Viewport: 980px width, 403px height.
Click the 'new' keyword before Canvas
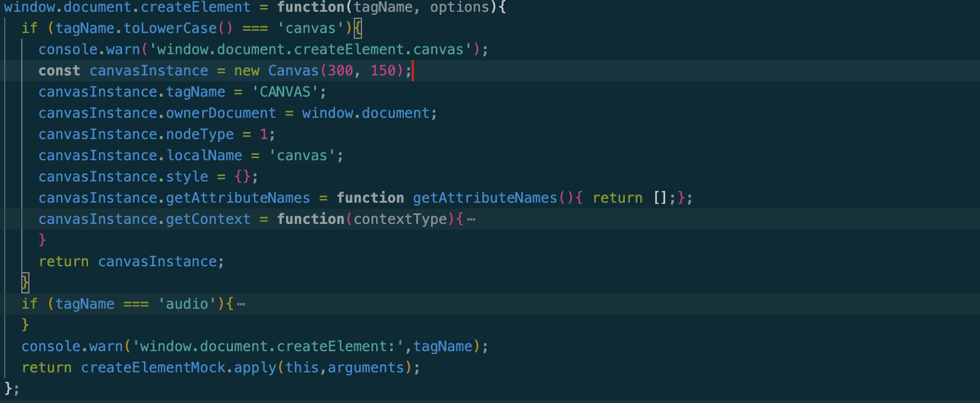click(x=246, y=71)
